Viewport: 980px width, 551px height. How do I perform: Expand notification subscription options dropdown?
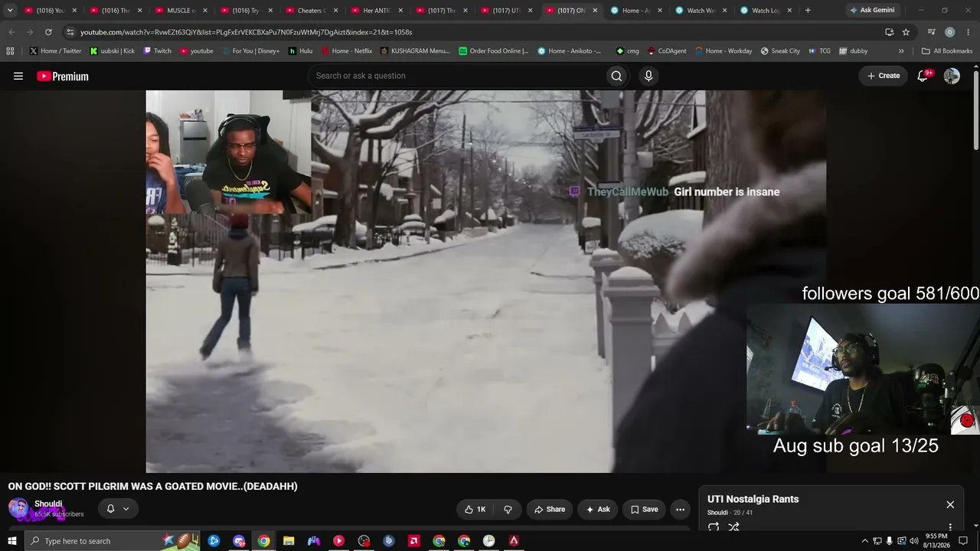click(x=126, y=509)
